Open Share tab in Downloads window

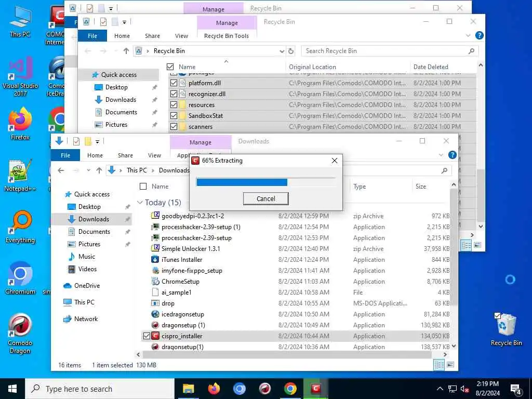click(x=125, y=155)
